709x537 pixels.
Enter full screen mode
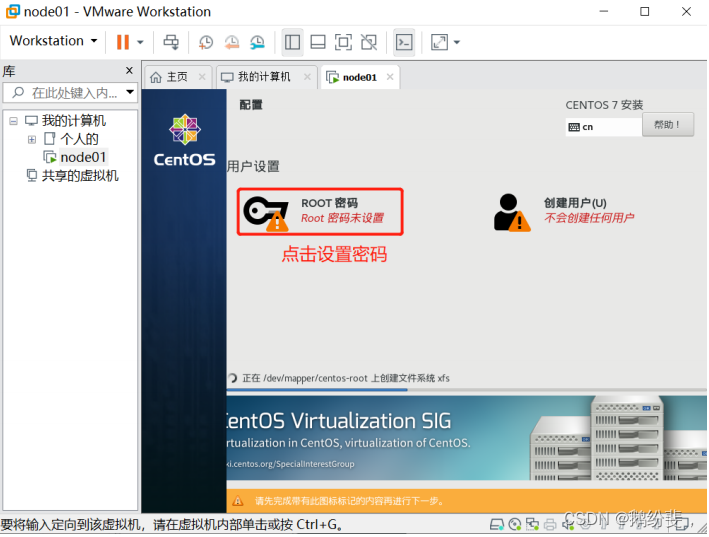click(343, 42)
